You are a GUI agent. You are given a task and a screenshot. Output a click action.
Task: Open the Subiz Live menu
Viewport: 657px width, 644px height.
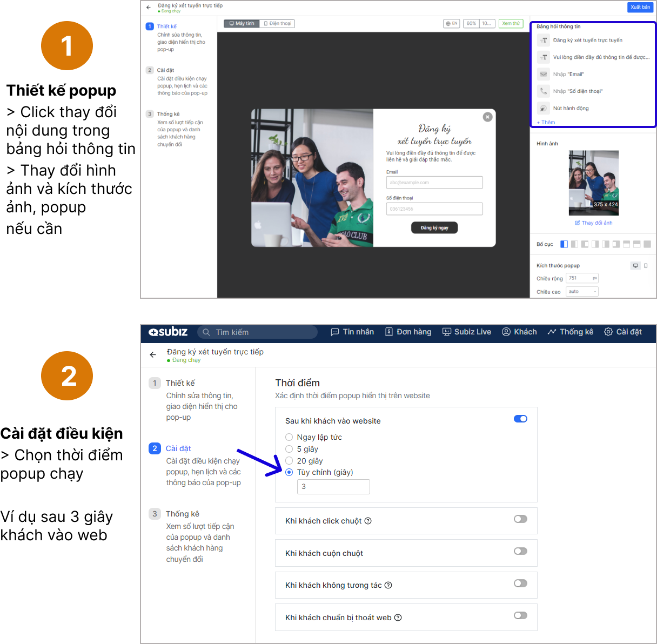coord(467,332)
